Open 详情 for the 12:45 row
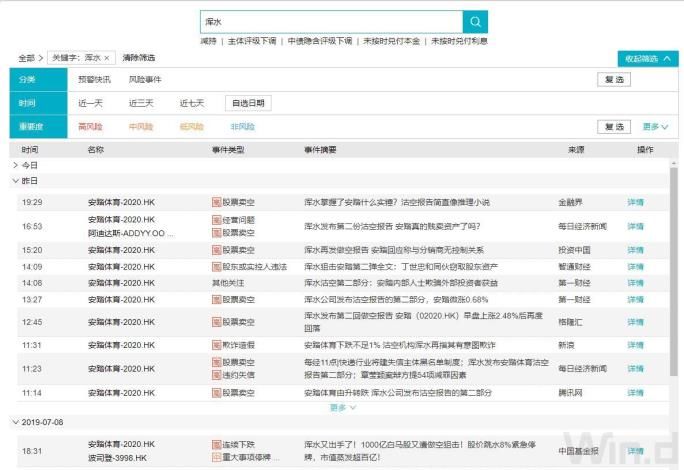684x470 pixels. 636,322
